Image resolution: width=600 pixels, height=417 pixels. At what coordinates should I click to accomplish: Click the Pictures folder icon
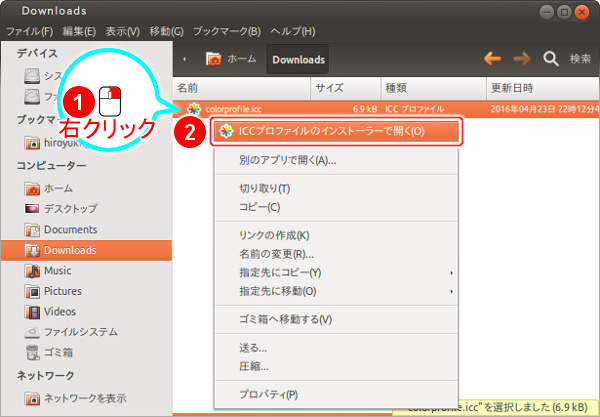32,292
